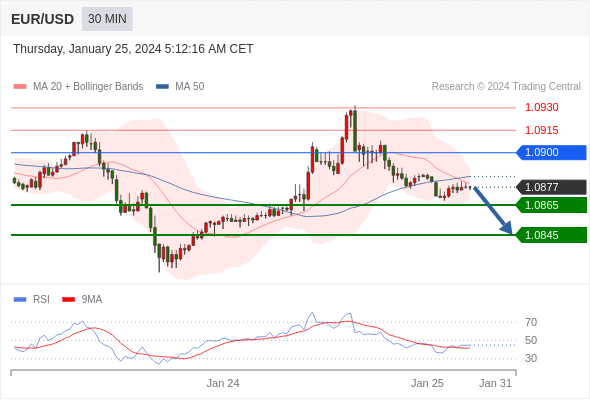The image size is (590, 400).
Task: Toggle the RSI legend color swatch
Action: coord(20,300)
